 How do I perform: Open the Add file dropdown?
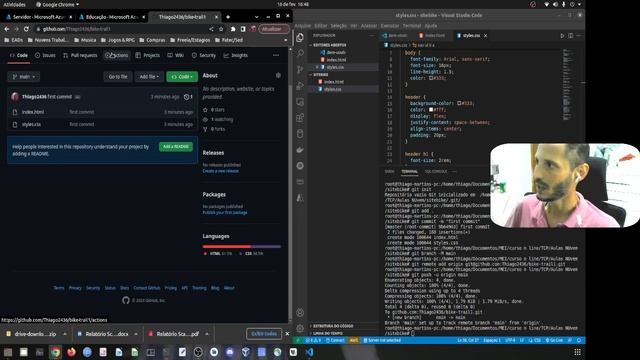(x=149, y=77)
